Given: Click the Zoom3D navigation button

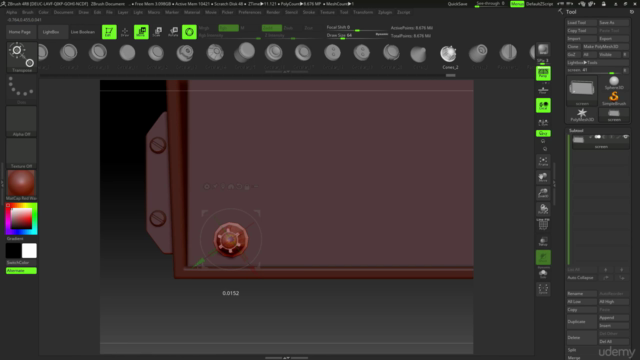Looking at the screenshot, I should (x=543, y=193).
